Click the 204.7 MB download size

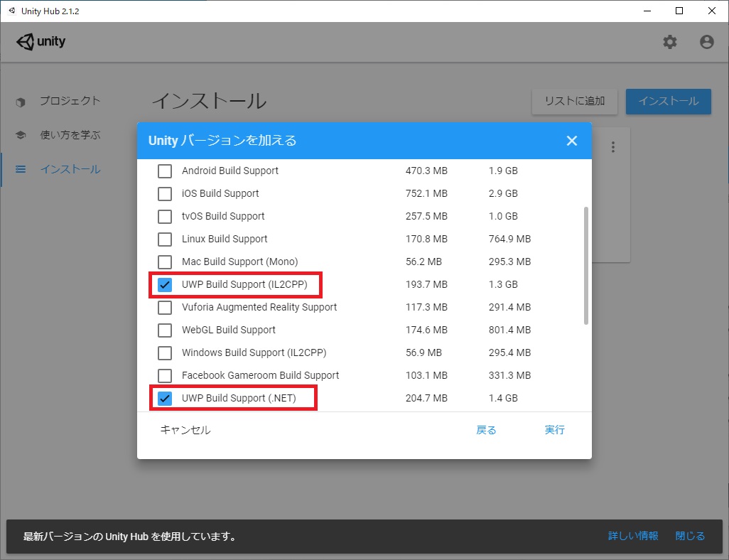pos(426,398)
